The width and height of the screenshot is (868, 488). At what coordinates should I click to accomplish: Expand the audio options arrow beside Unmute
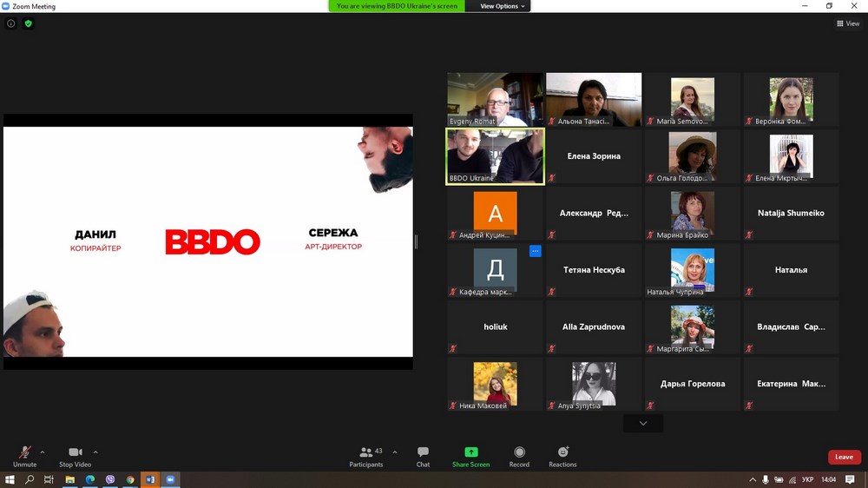pos(43,452)
